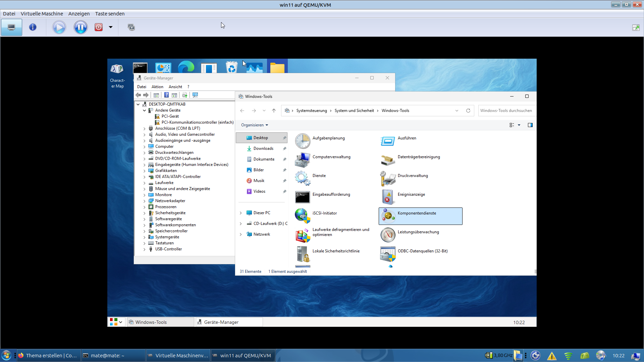644x362 pixels.
Task: Expand Netzwerkadapter tree node
Action: click(145, 201)
